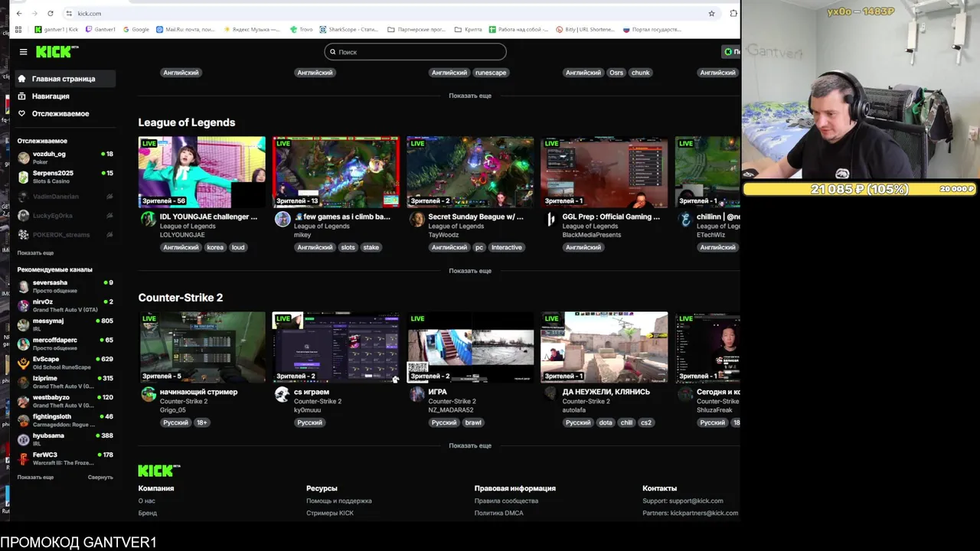Click the Interactive tag under TayWoodz
The image size is (980, 551).
pos(507,247)
